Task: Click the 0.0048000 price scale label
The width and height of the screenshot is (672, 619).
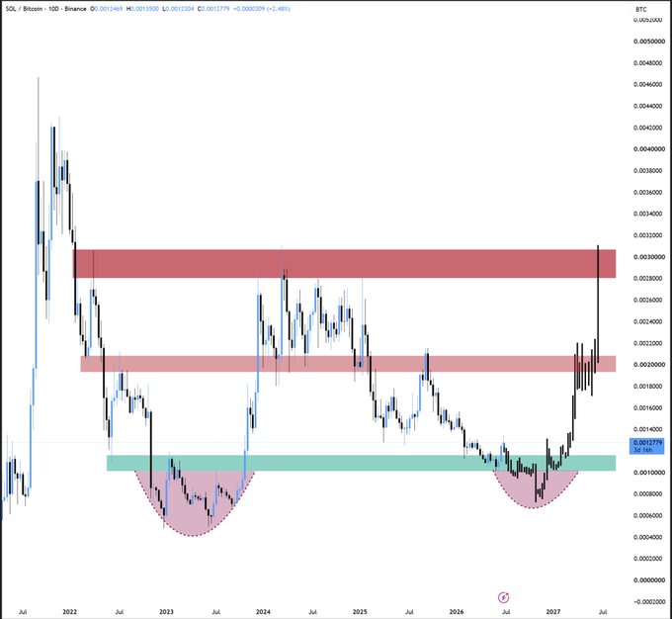Action: [x=649, y=62]
